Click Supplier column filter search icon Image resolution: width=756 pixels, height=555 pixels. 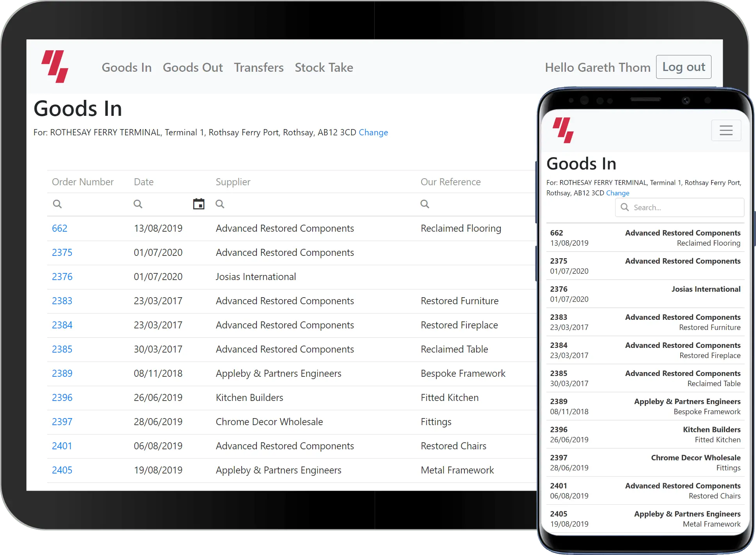coord(220,204)
